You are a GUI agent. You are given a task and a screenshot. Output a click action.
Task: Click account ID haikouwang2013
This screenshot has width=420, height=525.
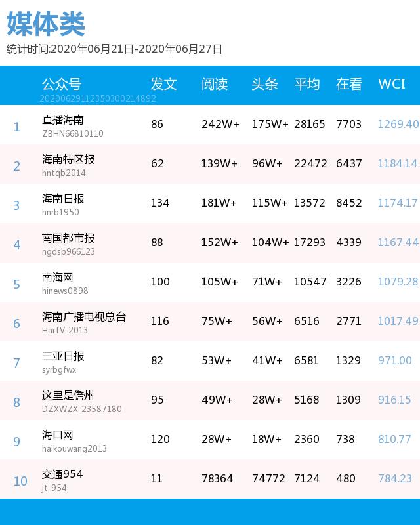(74, 449)
